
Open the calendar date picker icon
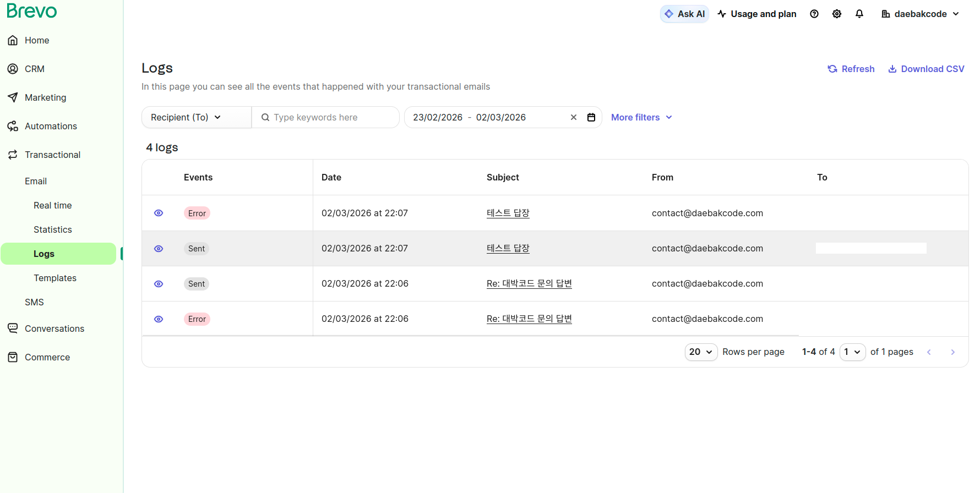[x=591, y=117]
